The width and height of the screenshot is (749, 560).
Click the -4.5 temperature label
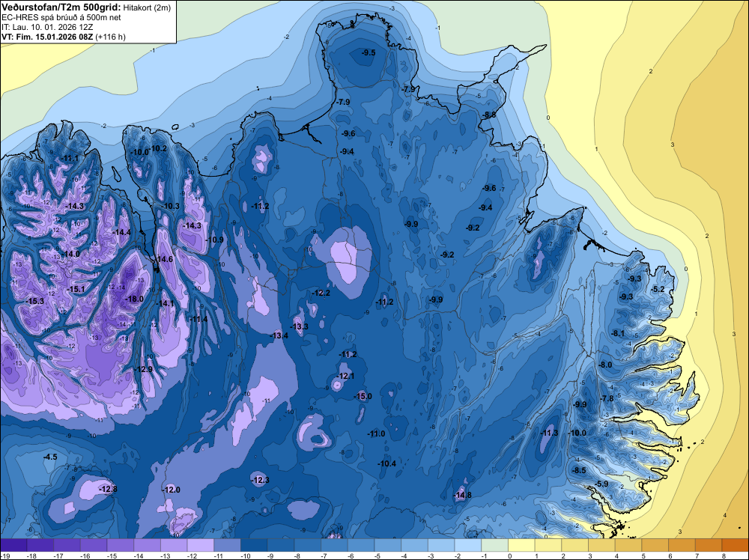coord(49,457)
